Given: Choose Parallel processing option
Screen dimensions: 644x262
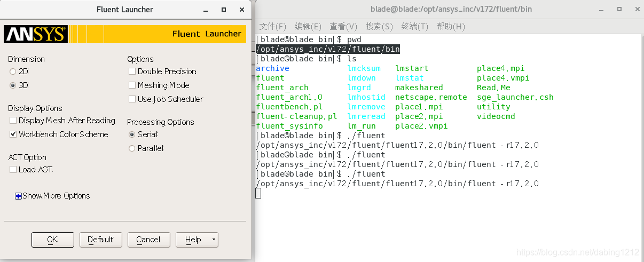Looking at the screenshot, I should [132, 148].
